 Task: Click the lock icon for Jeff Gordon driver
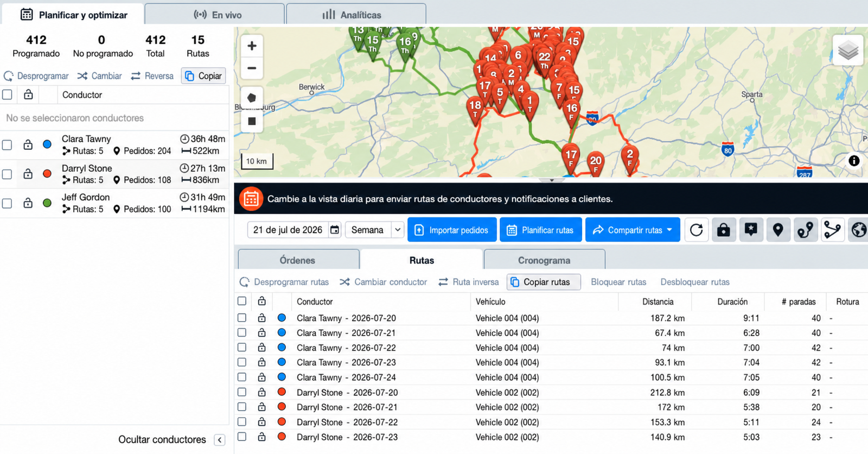[28, 203]
